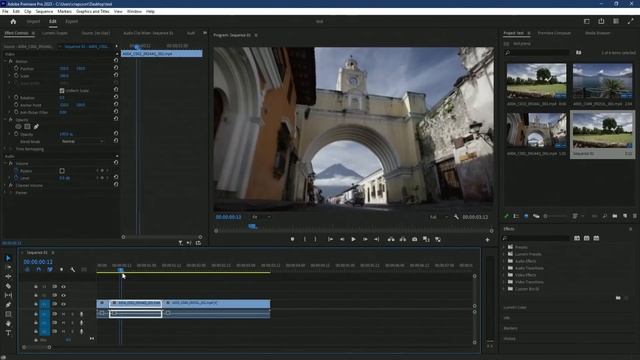Open the Lumetri Color panel

tap(515, 307)
